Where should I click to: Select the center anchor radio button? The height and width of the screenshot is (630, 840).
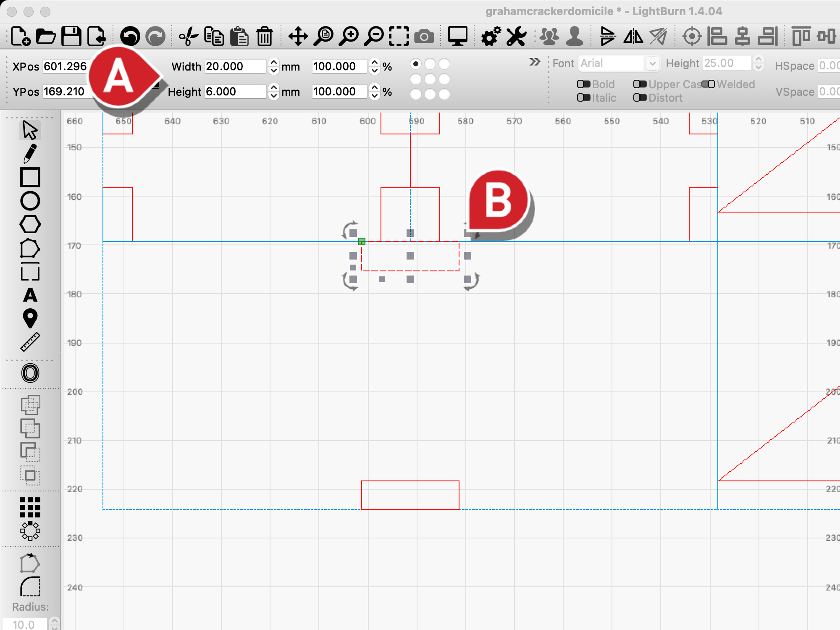pos(430,79)
